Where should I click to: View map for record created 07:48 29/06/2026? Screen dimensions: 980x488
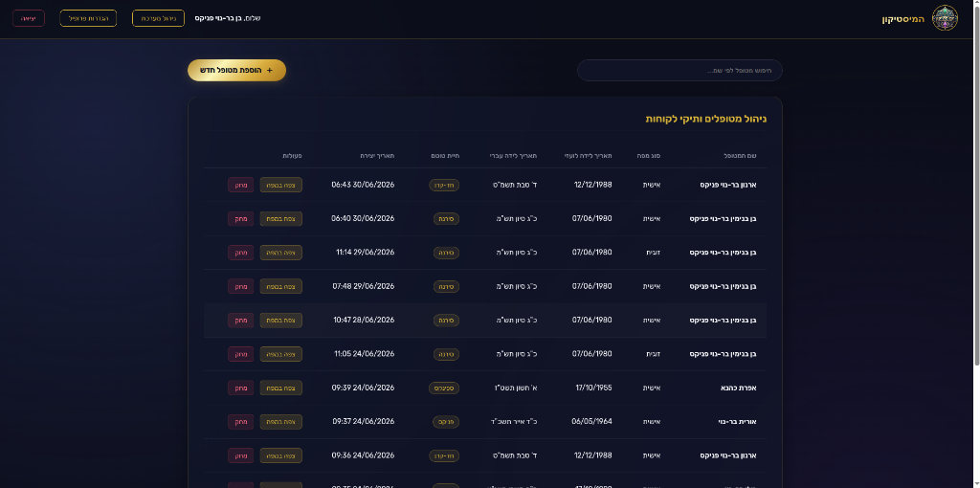[x=280, y=286]
